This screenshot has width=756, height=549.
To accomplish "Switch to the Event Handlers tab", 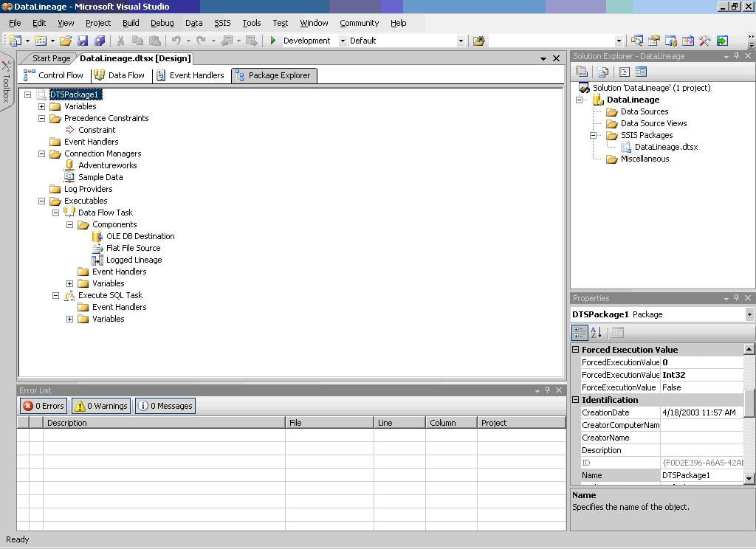I will click(190, 75).
